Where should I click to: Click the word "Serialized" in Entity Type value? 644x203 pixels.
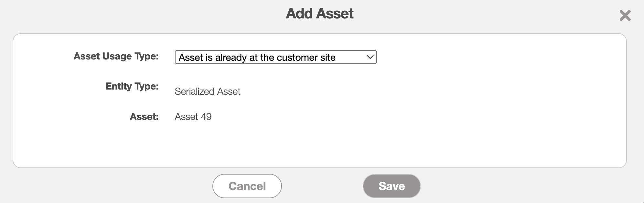[x=195, y=91]
